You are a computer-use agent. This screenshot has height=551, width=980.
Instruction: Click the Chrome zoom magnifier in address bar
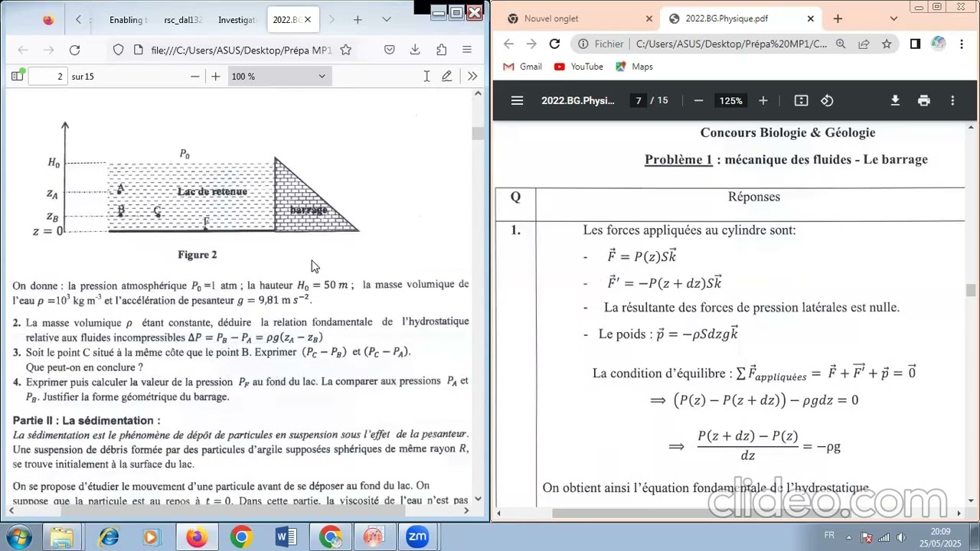(x=841, y=44)
